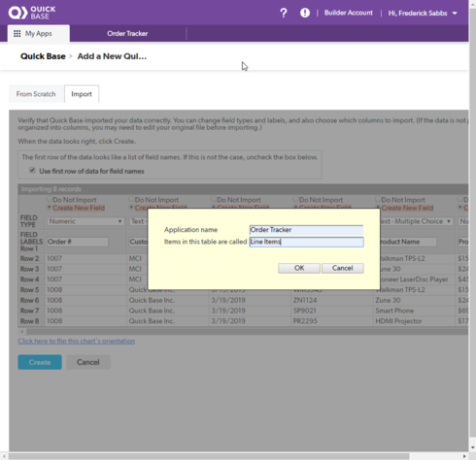This screenshot has height=460, width=476.
Task: Edit the Product Name field label
Action: (x=408, y=242)
